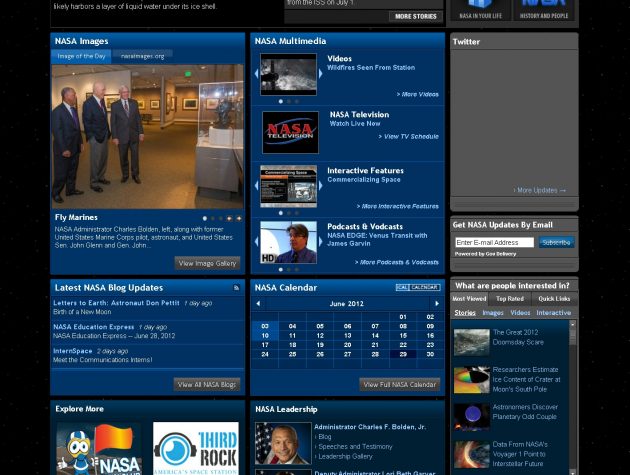Image resolution: width=630 pixels, height=475 pixels.
Task: Click the NASA Kids' Club mascot image
Action: point(99,448)
